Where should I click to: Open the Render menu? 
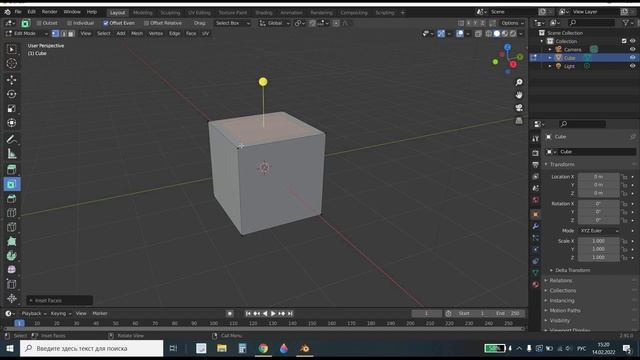click(49, 12)
